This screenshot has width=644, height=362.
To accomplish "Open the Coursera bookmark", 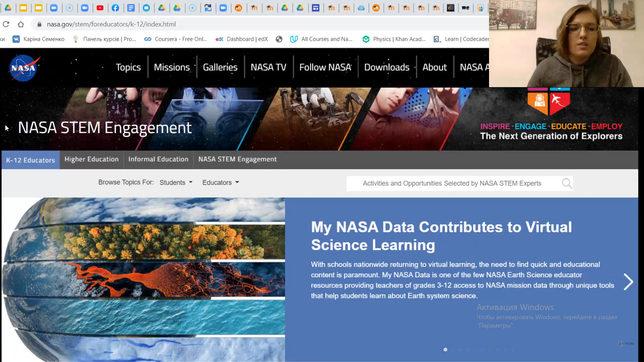I will (175, 39).
